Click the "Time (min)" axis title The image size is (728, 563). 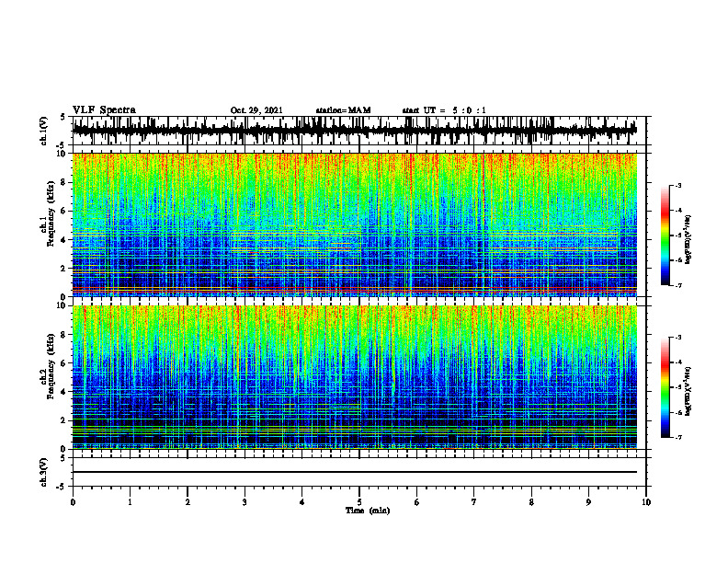click(368, 511)
